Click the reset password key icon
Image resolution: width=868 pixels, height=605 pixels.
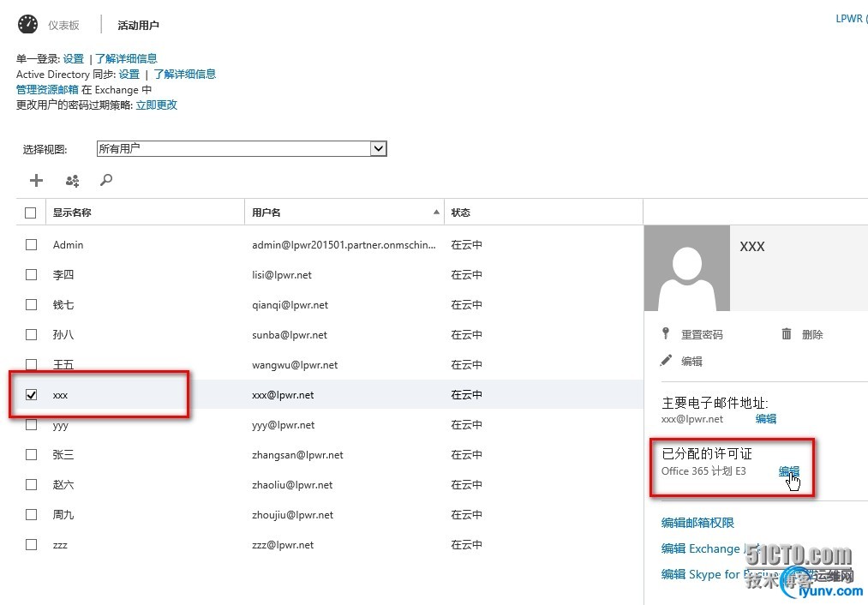(x=666, y=333)
